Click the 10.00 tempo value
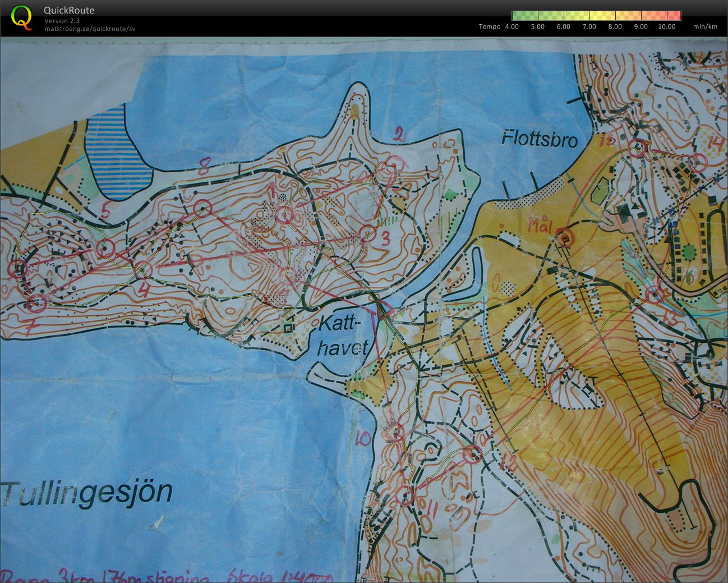 pyautogui.click(x=667, y=26)
